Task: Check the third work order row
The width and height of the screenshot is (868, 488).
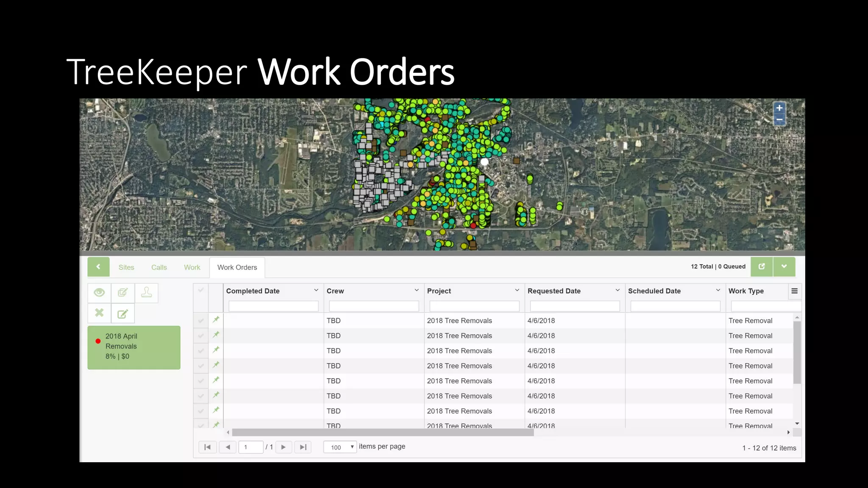Action: pos(201,351)
